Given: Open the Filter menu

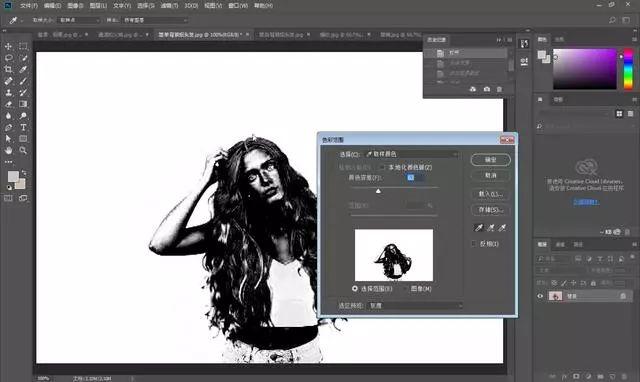Looking at the screenshot, I should pos(169,6).
